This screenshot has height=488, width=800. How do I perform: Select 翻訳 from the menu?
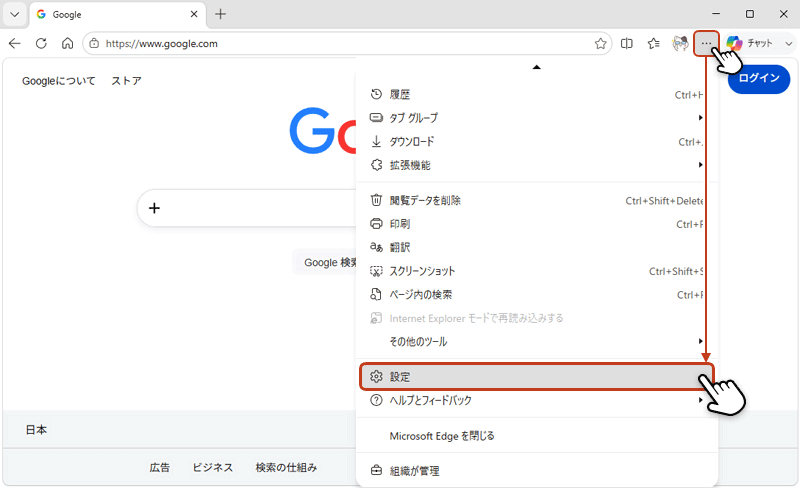[x=537, y=247]
